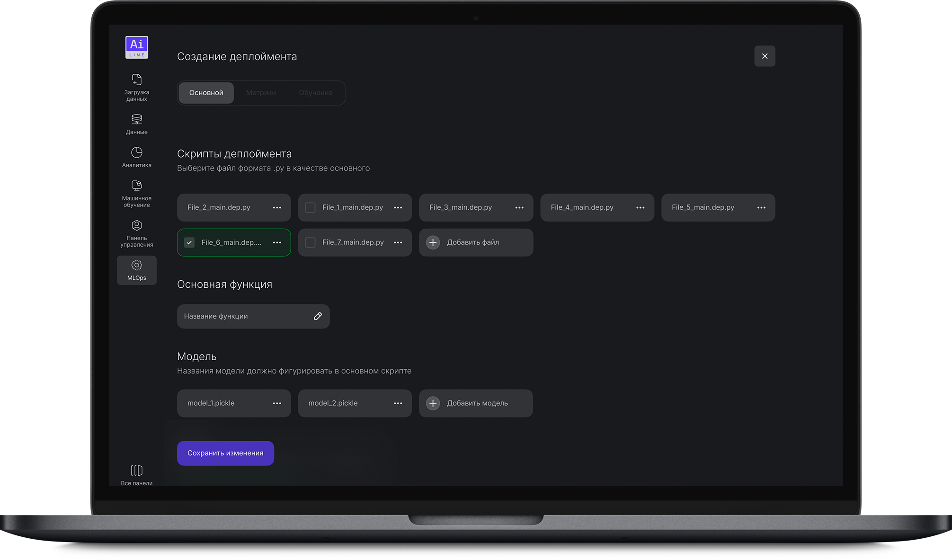The width and height of the screenshot is (952, 560).
Task: Switch to the Обучение tab
Action: point(316,93)
